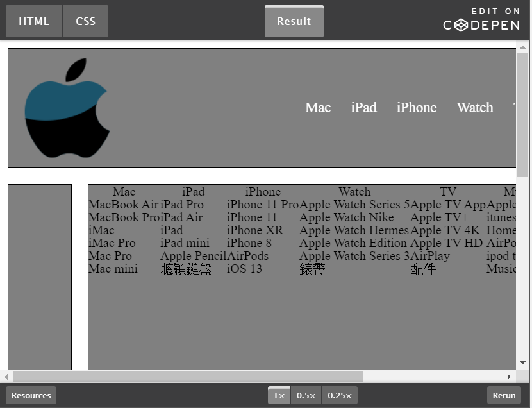Select iPhone 8 entry
The width and height of the screenshot is (532, 408).
249,243
